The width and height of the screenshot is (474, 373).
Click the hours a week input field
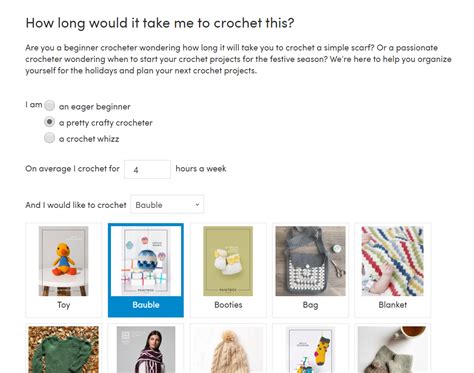click(147, 169)
